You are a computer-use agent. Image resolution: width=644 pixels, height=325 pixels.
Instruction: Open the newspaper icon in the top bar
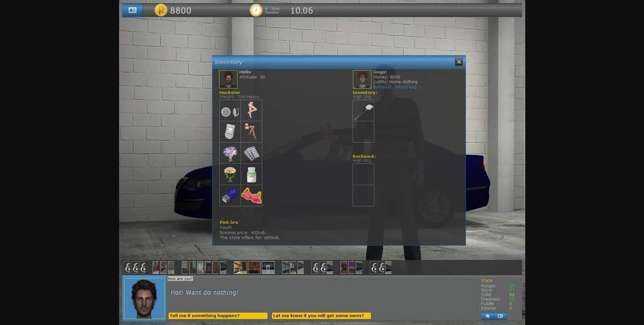(x=132, y=10)
